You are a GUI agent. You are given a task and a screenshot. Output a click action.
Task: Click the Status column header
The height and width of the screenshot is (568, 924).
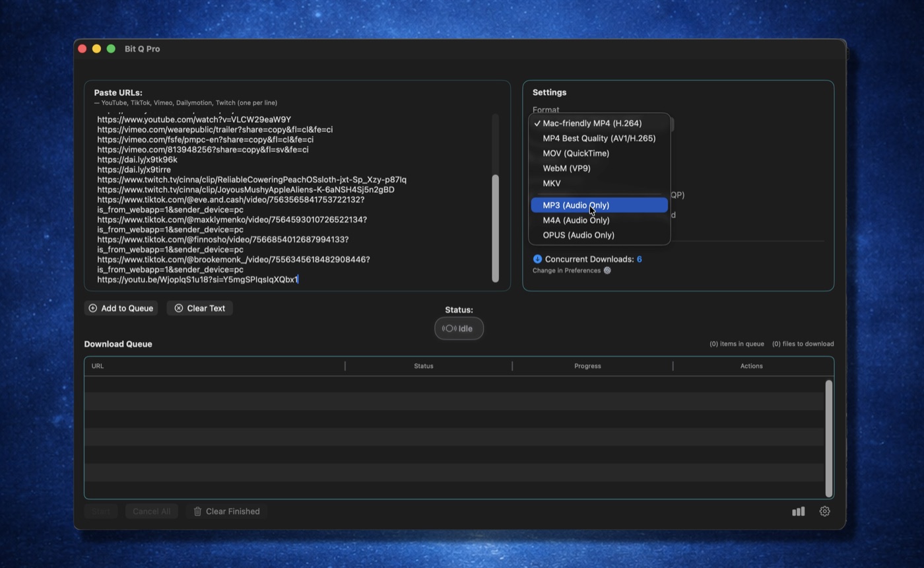click(424, 366)
